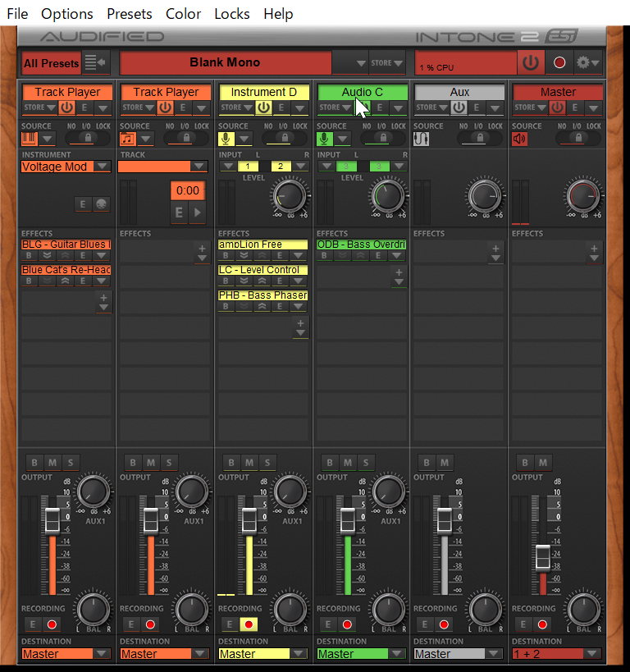
Task: Select the ampLion Free effect
Action: 262,245
